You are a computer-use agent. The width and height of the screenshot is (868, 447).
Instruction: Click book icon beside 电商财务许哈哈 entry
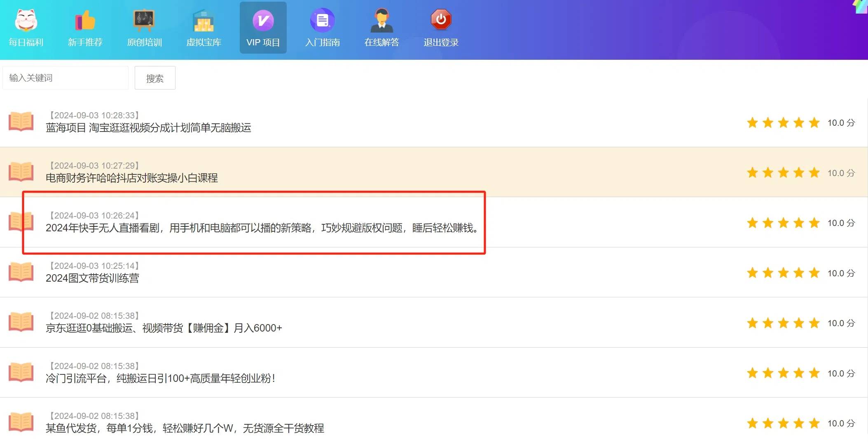(21, 172)
